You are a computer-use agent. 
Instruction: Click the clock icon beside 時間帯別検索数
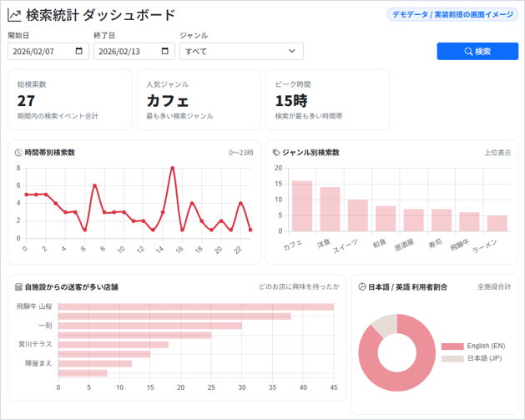tap(18, 153)
